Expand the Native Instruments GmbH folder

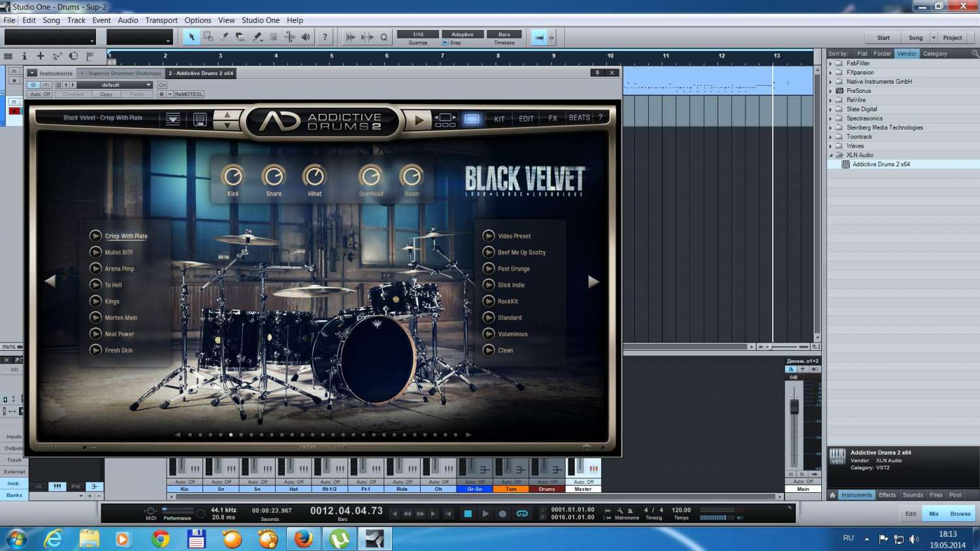click(831, 82)
